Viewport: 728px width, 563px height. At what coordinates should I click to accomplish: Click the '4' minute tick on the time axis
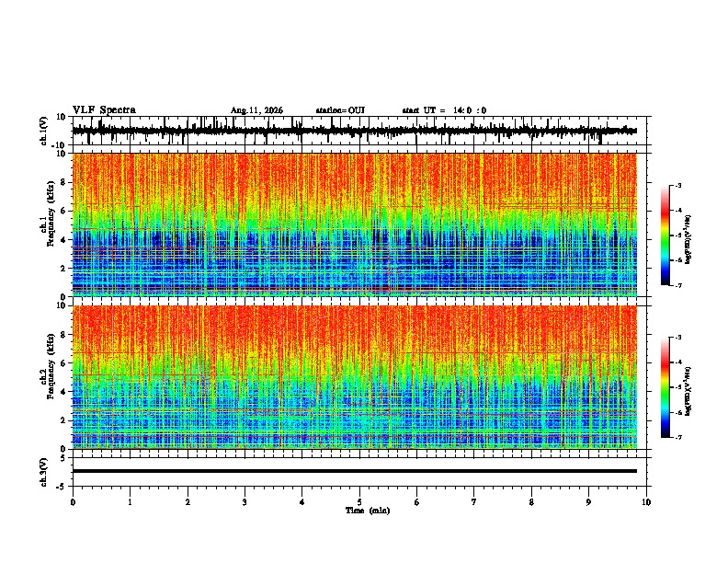point(302,502)
